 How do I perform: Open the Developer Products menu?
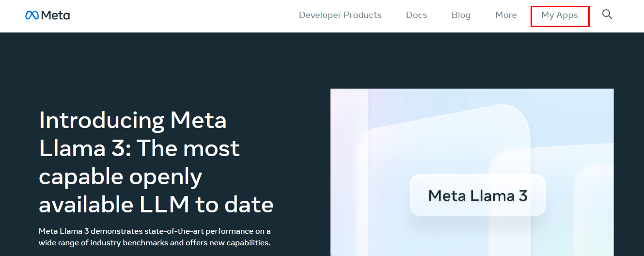point(340,15)
